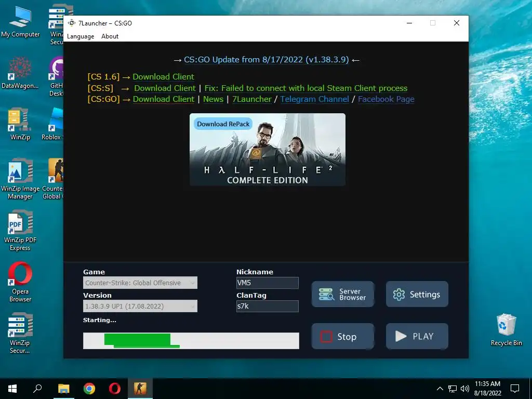532x399 pixels.
Task: Click the network tray icon
Action: pos(453,389)
